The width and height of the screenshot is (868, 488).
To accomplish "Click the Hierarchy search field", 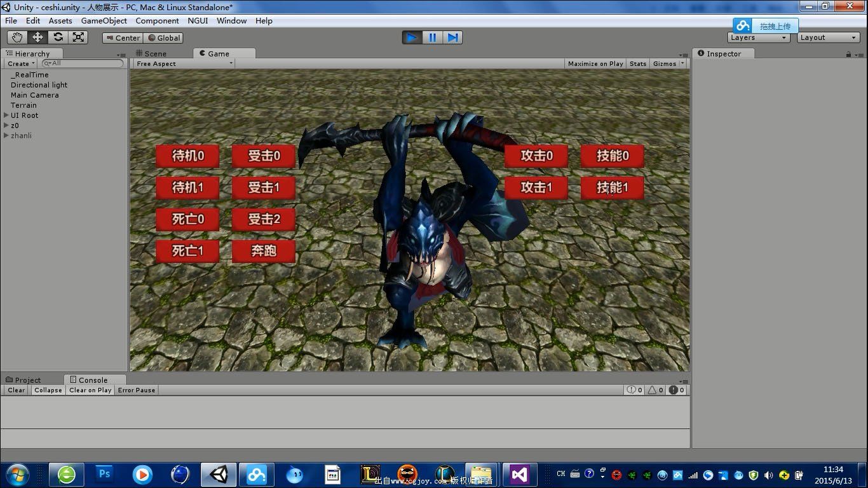I will (x=82, y=64).
